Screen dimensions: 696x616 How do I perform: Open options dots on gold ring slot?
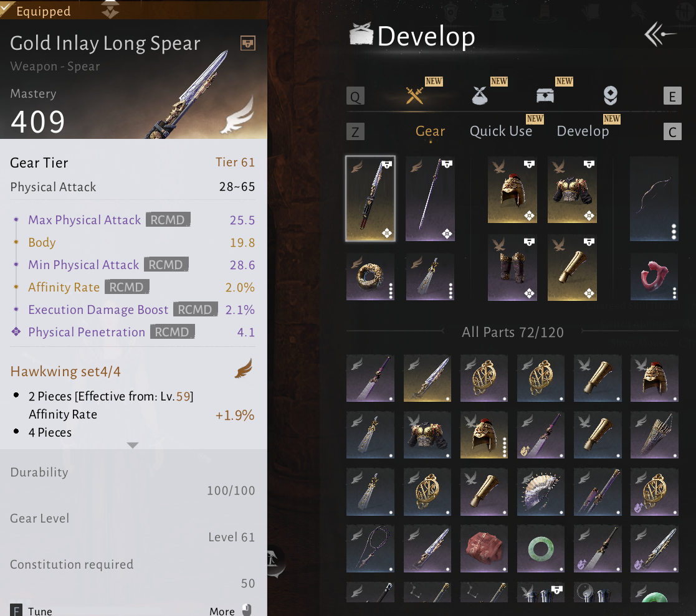pos(391,291)
